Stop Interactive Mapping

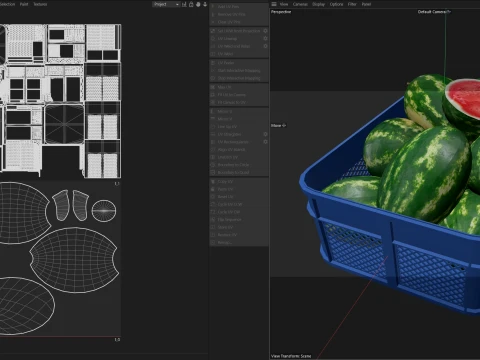(239, 78)
